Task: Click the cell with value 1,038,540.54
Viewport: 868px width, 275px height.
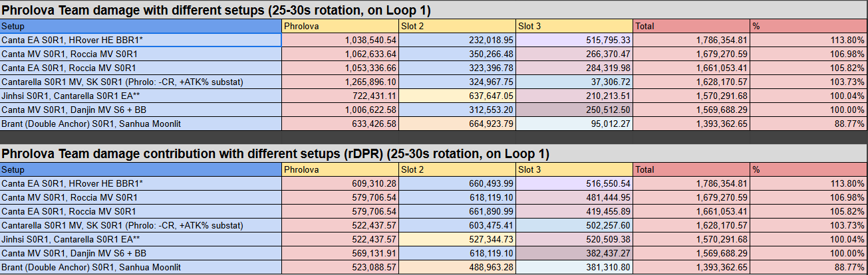Action: tap(341, 41)
